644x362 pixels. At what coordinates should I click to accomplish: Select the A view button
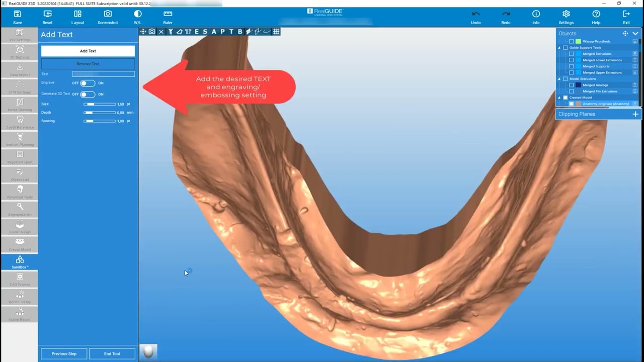click(214, 32)
